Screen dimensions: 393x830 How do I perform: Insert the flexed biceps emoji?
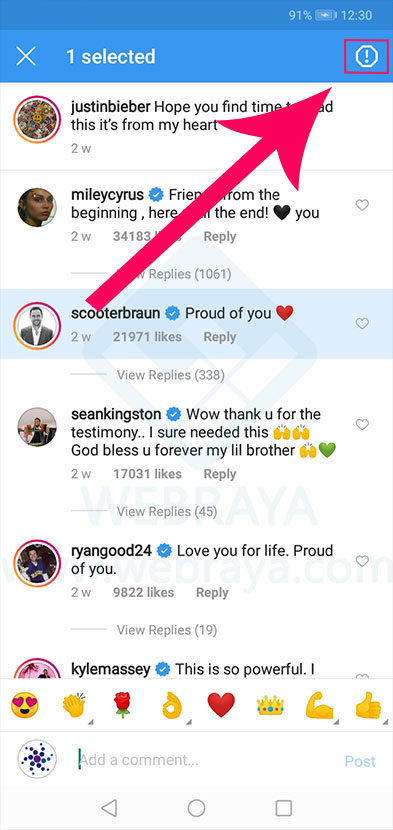click(x=319, y=706)
